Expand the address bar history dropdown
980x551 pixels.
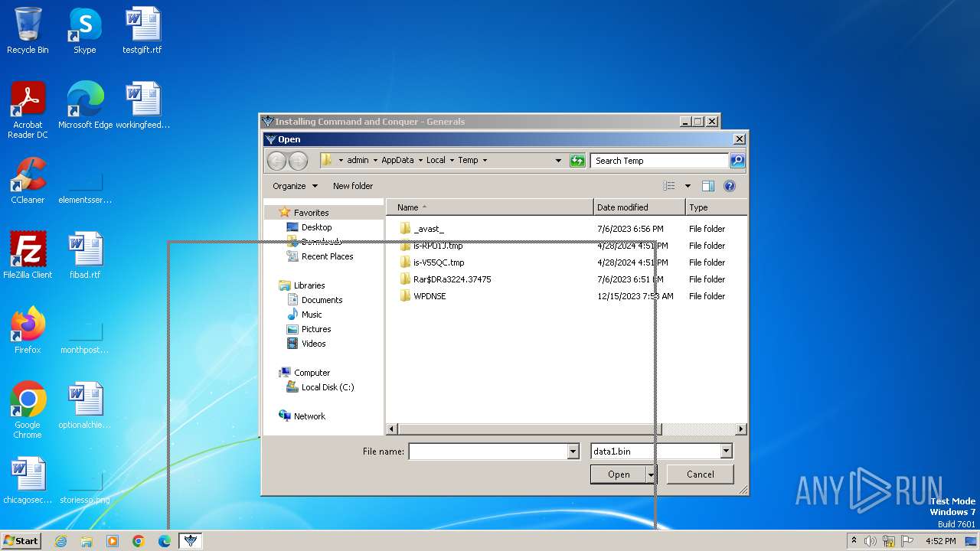558,161
